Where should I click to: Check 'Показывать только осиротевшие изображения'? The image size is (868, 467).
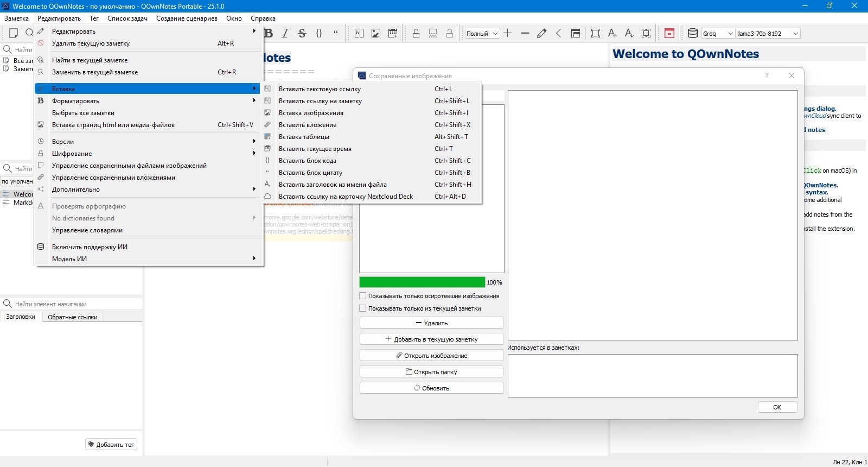[362, 296]
